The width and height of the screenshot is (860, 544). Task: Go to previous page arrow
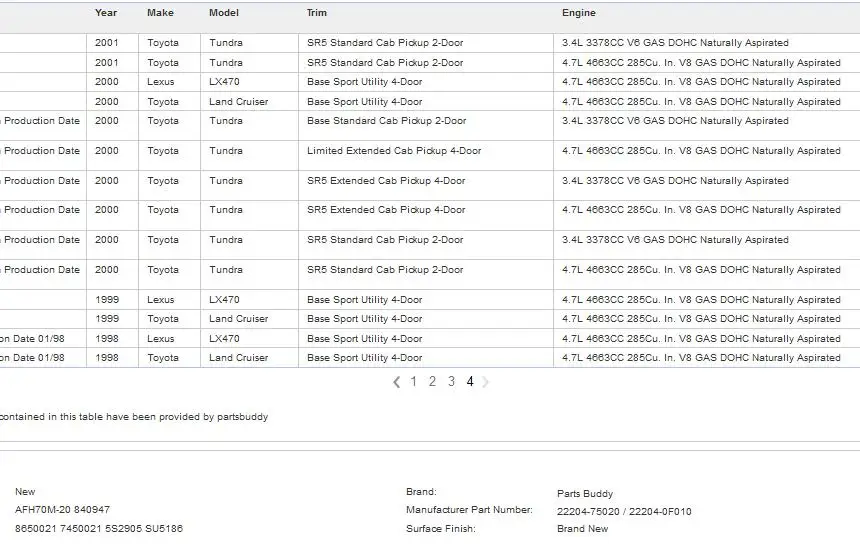[x=397, y=382]
